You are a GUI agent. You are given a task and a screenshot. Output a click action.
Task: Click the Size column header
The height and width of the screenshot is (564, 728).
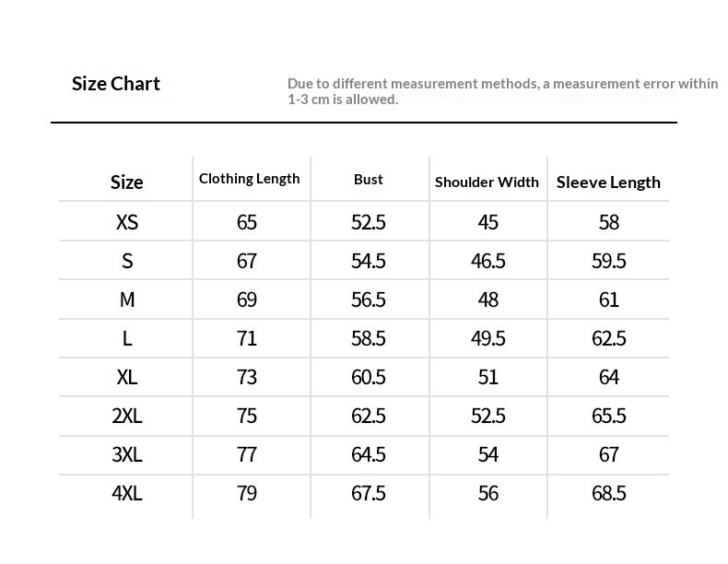click(x=126, y=182)
